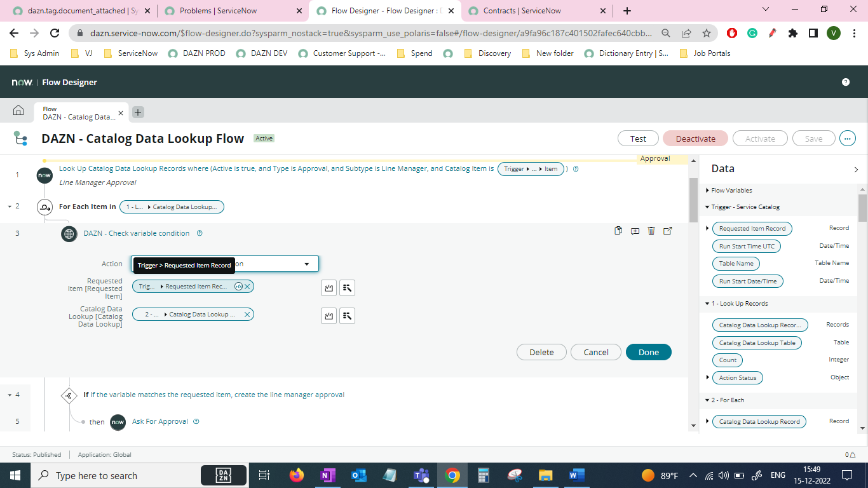Open DAZN - Check variable condition link

(x=137, y=233)
